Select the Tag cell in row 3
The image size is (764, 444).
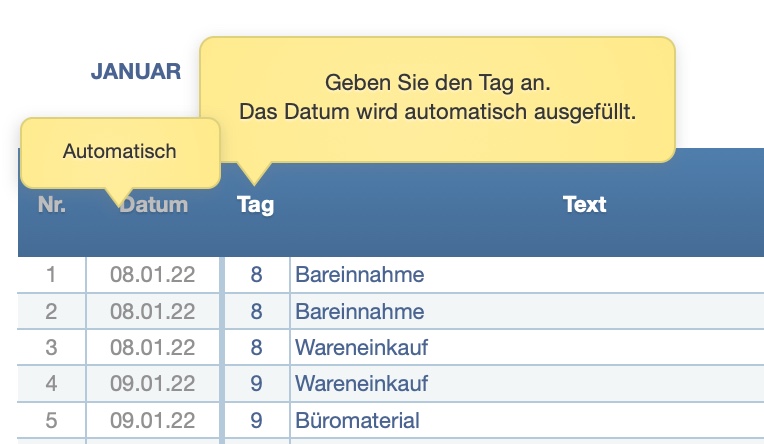coord(256,348)
